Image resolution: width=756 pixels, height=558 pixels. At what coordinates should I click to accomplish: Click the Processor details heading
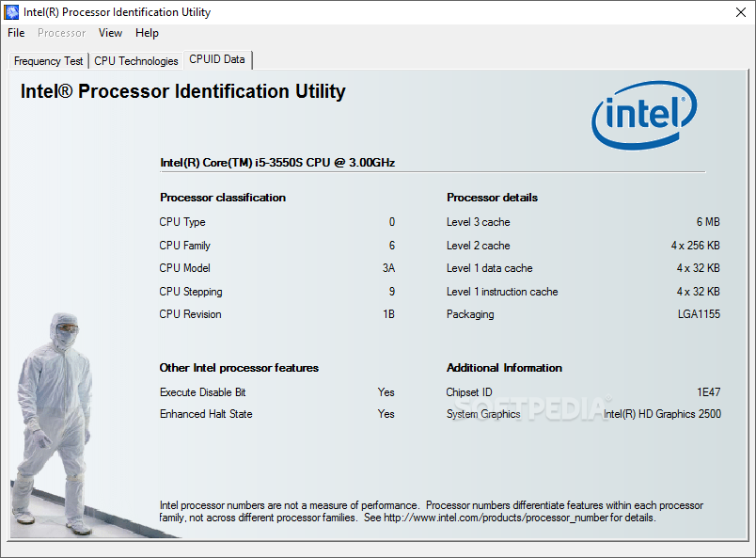click(492, 198)
